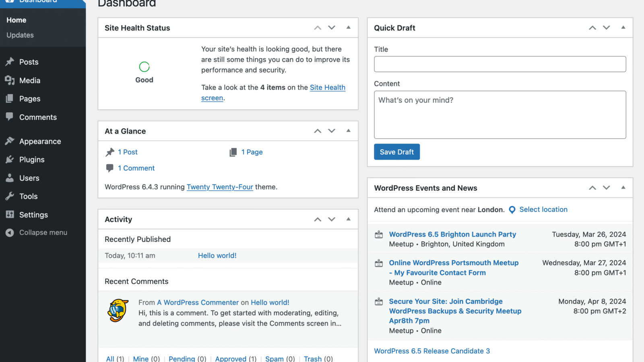Switch to the Updates menu item

click(20, 35)
